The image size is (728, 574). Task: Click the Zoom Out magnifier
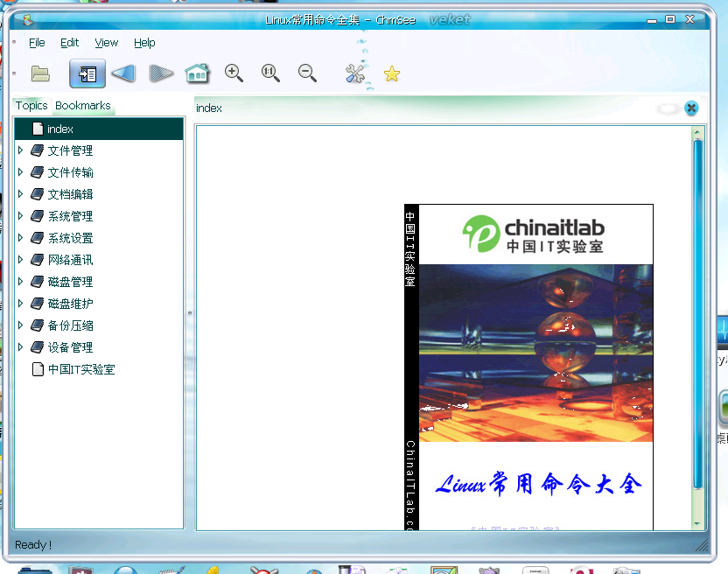307,73
